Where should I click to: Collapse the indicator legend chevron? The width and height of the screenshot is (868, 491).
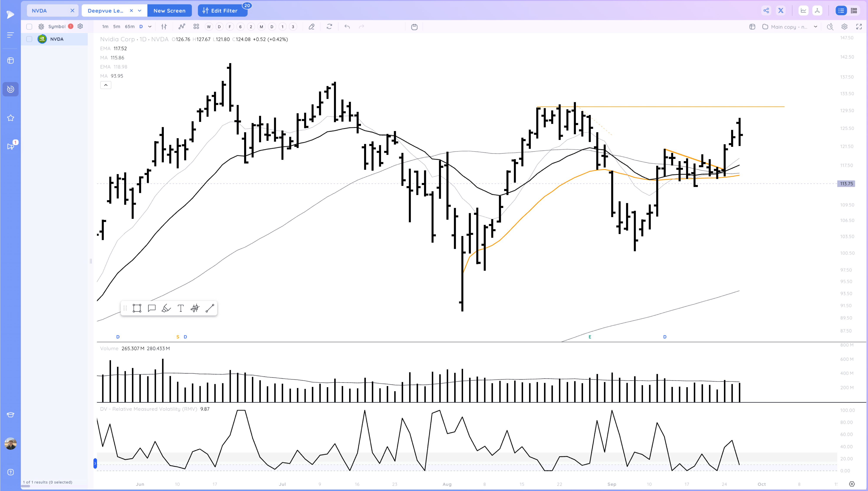click(106, 85)
